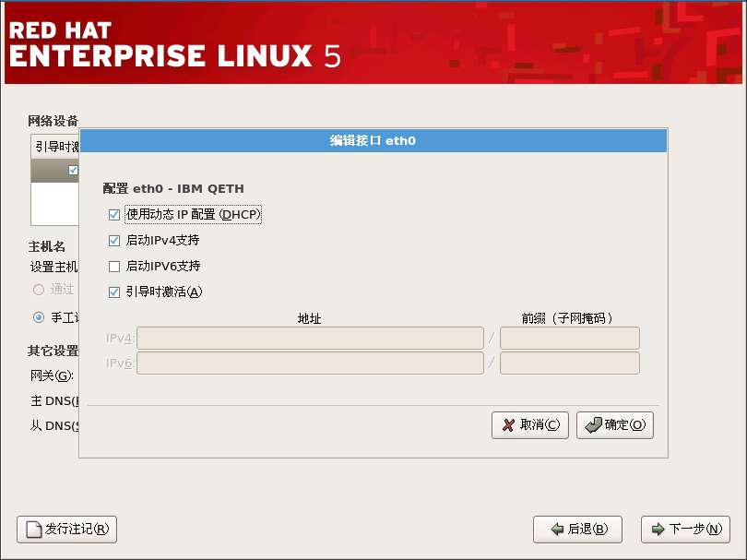
Task: Click the IPv4 prefix netmask field
Action: (x=570, y=339)
